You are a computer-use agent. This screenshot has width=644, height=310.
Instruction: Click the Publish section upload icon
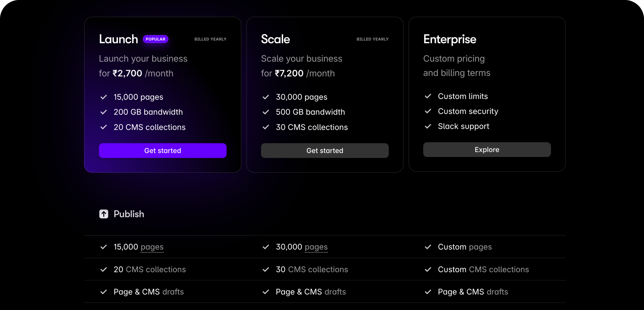point(104,214)
